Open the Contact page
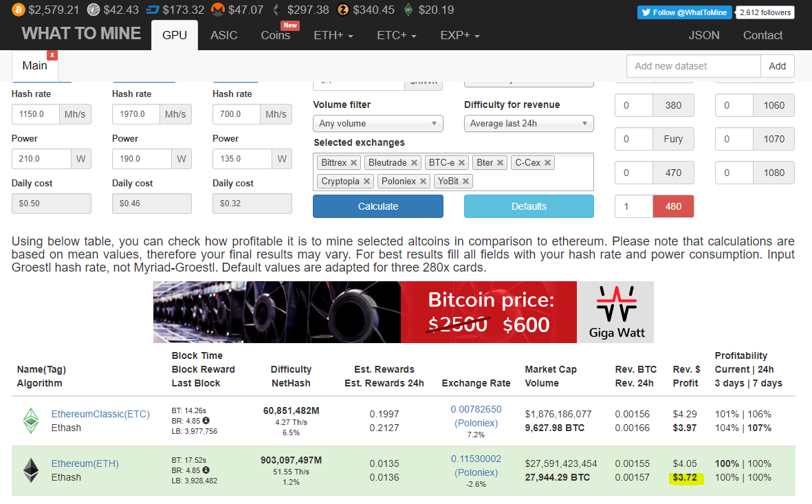The height and width of the screenshot is (504, 812). coord(762,35)
